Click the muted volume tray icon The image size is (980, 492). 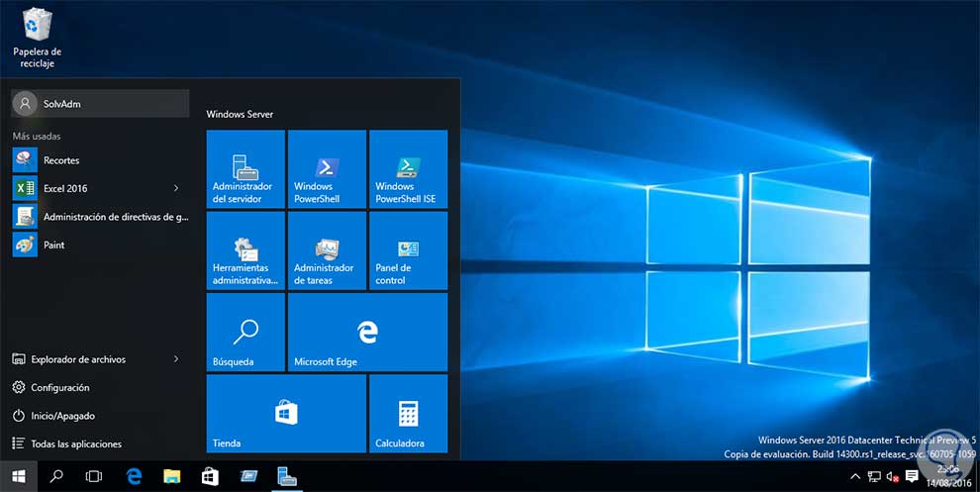pos(893,476)
